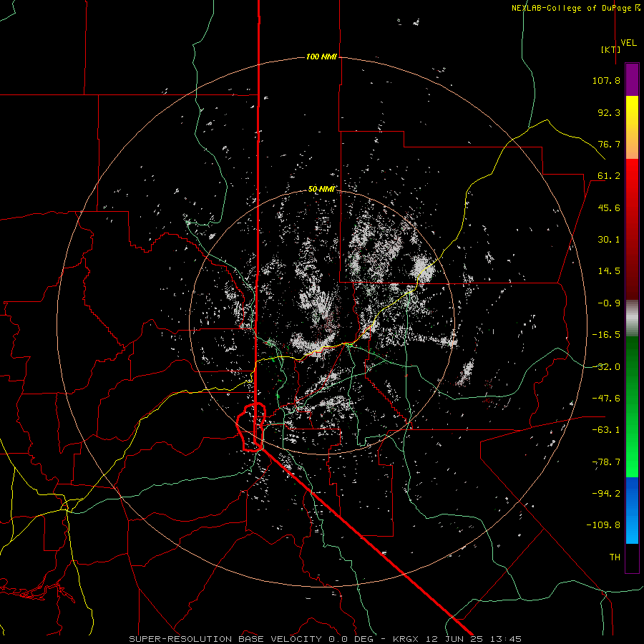Click the -78.7 legend value
Image resolution: width=644 pixels, height=644 pixels.
coord(606,462)
